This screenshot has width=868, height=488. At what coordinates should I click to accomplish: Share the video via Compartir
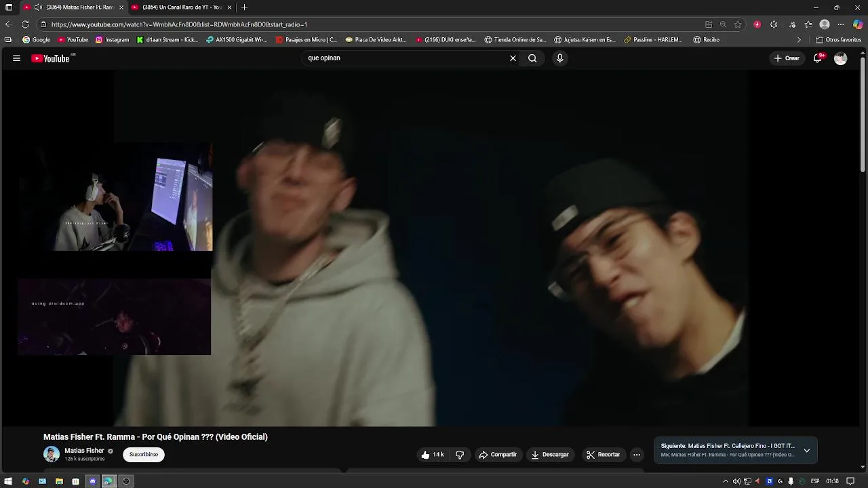point(498,455)
